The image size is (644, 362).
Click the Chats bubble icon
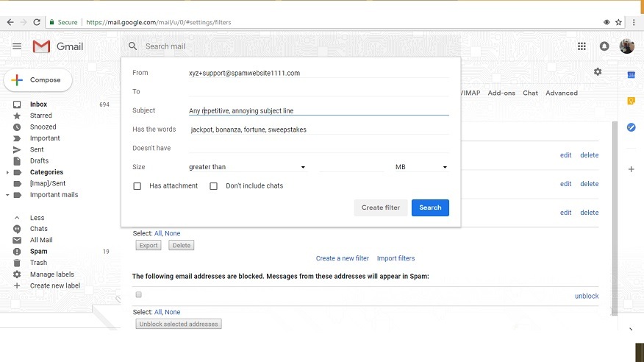pos(17,229)
